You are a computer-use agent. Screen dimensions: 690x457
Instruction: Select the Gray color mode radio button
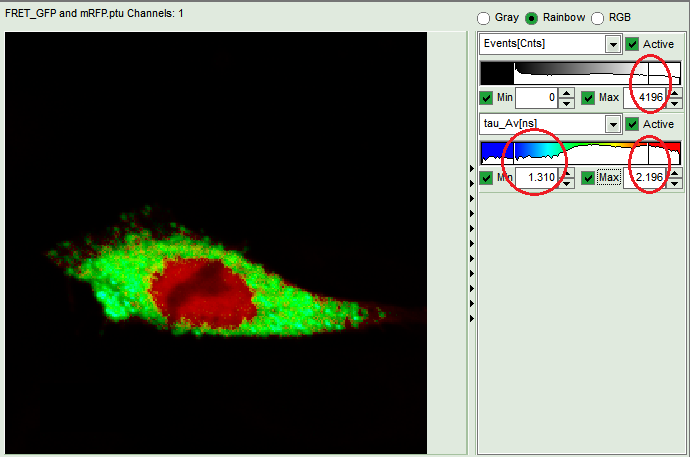click(484, 18)
